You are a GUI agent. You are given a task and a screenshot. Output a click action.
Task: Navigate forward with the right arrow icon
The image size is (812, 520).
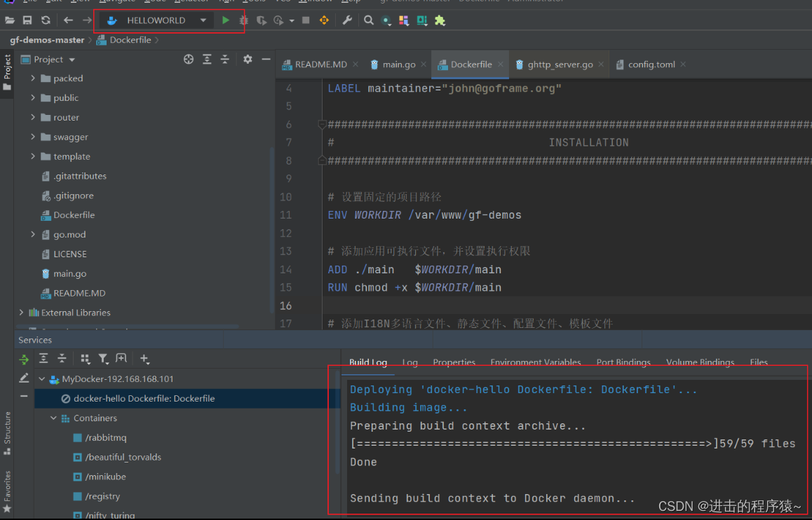coord(86,20)
